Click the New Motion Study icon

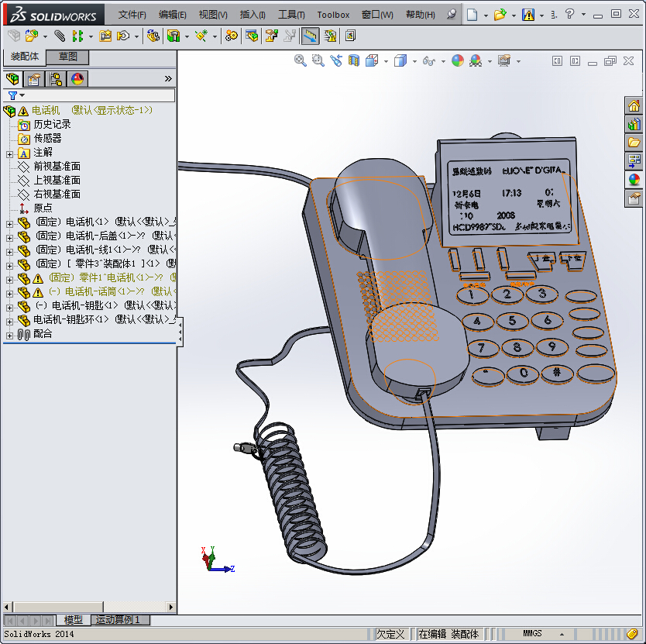pyautogui.click(x=231, y=36)
